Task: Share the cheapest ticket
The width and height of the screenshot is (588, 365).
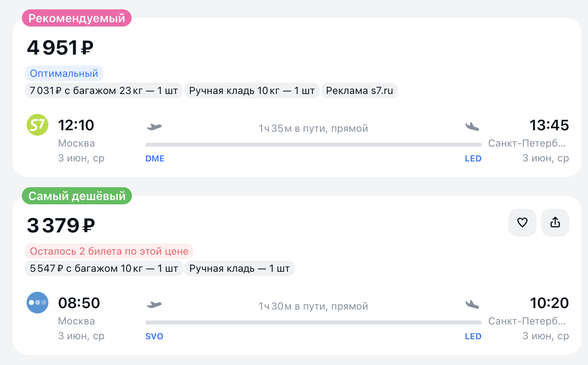Action: (555, 223)
